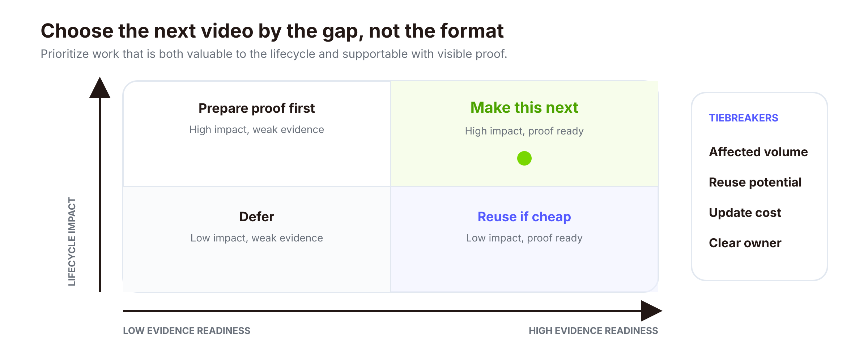The height and width of the screenshot is (347, 868).
Task: Click the rightward evidence readiness arrowhead
Action: [x=651, y=310]
